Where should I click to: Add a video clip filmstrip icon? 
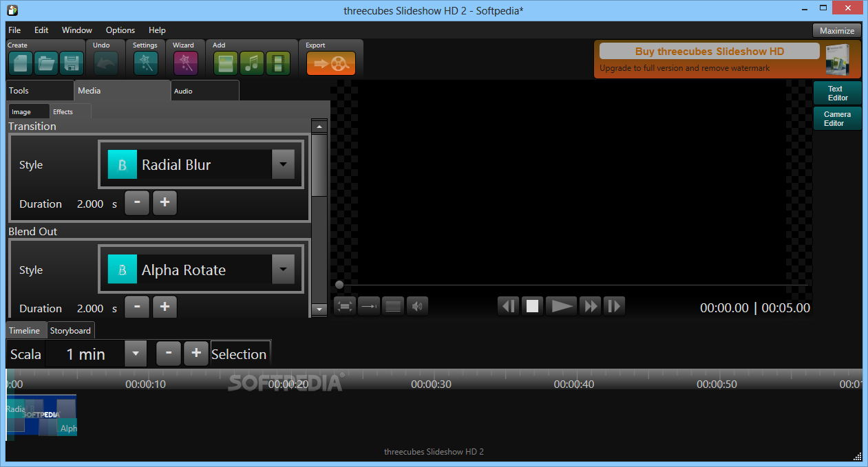tap(278, 63)
